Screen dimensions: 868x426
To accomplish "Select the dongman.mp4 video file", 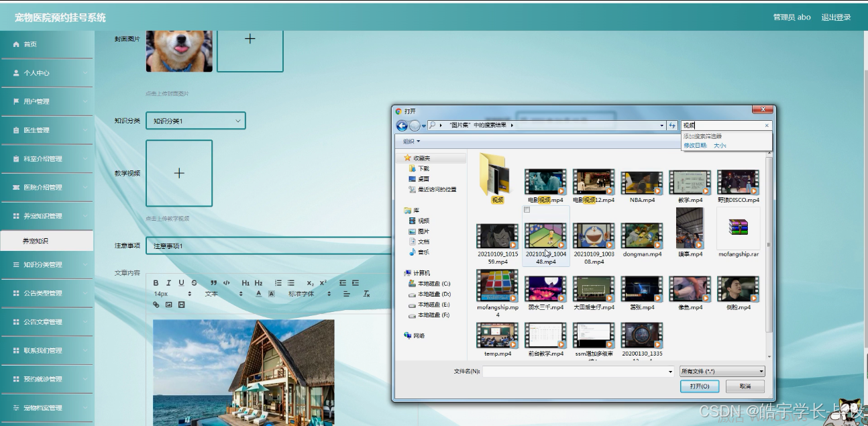I will (x=642, y=240).
